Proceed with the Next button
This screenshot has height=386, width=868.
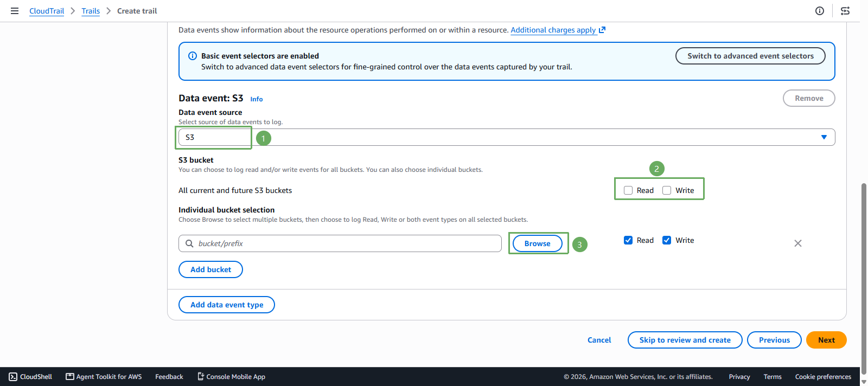tap(826, 340)
